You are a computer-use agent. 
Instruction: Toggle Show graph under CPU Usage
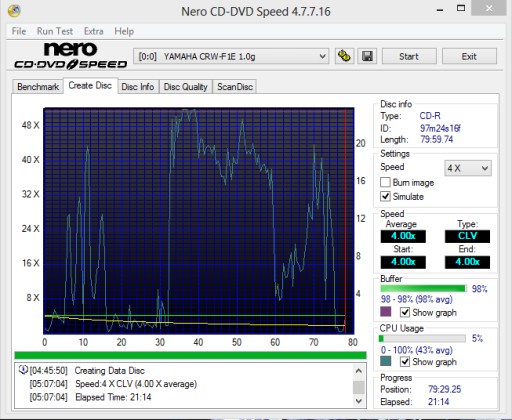coord(405,362)
